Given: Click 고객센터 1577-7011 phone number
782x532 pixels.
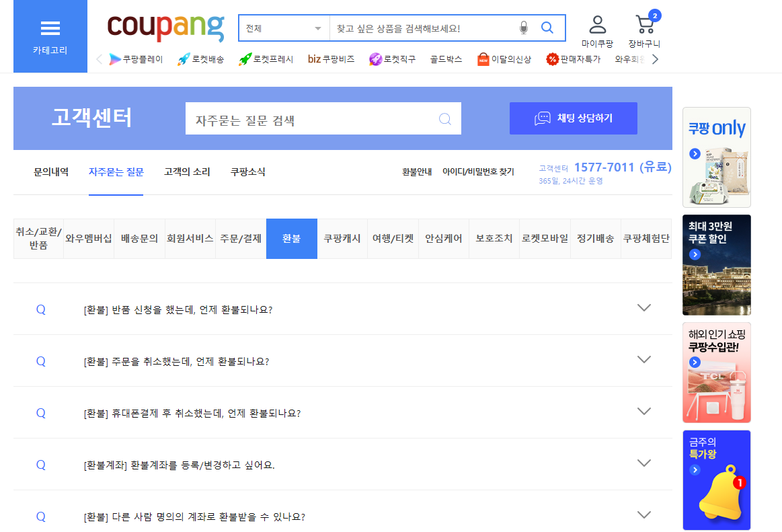Looking at the screenshot, I should pos(623,167).
